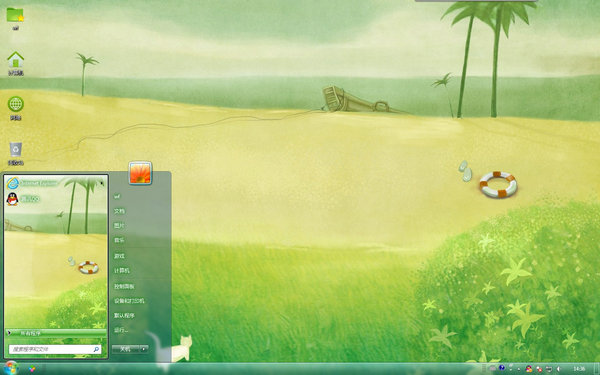
Task: Expand 所有程序 (All Programs) list
Action: [x=56, y=333]
